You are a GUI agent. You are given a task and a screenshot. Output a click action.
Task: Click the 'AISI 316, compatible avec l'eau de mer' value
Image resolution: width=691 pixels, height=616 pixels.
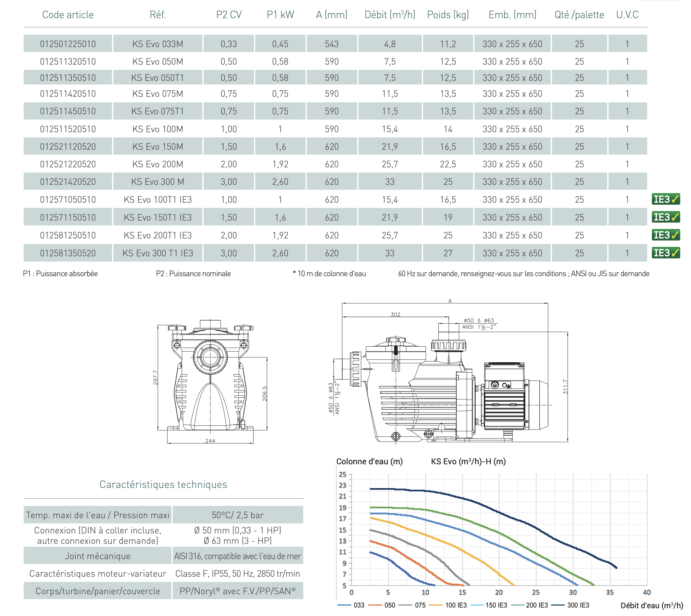[237, 556]
